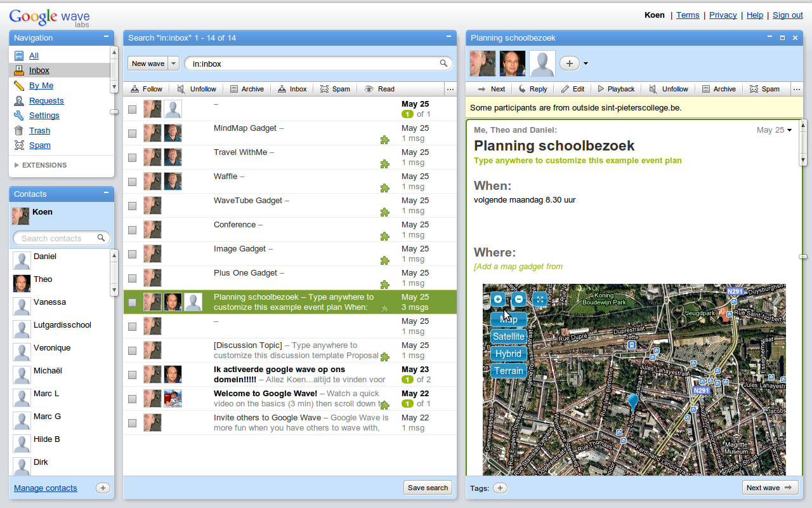Open the search panel toolbar overflow menu
This screenshot has height=508, width=812.
point(450,89)
